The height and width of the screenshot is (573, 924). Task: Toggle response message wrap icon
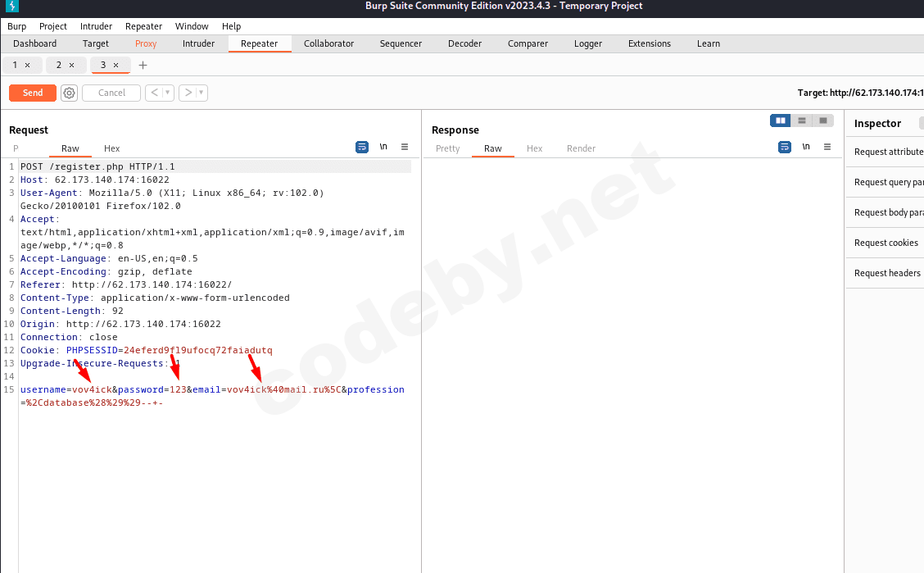click(785, 147)
